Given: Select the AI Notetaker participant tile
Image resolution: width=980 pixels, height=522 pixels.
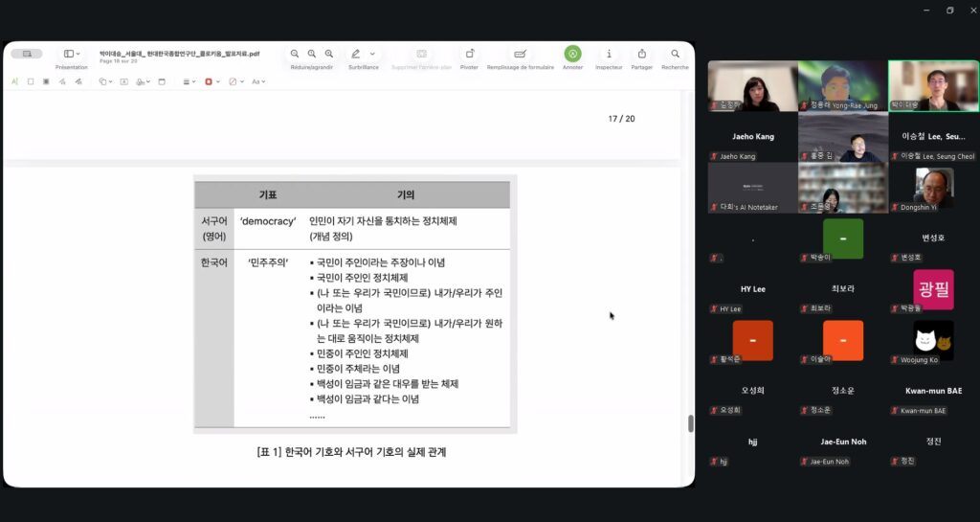Looking at the screenshot, I should (x=752, y=188).
